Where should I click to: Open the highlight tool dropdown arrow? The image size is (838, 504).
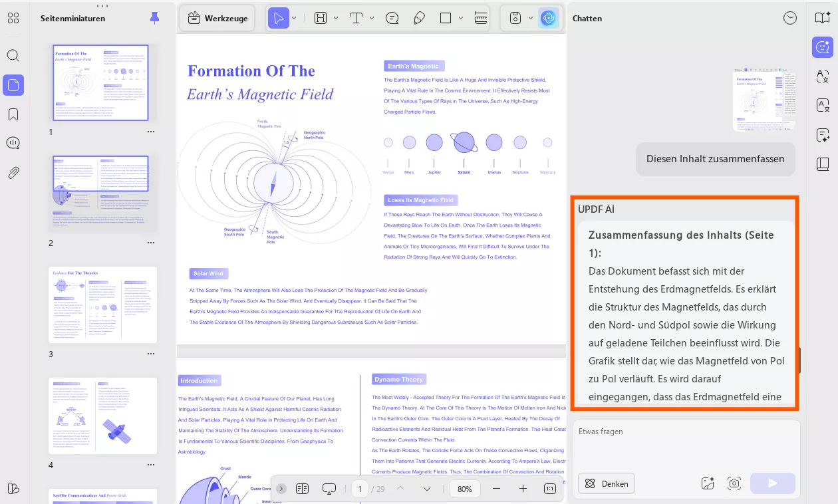[x=336, y=18]
